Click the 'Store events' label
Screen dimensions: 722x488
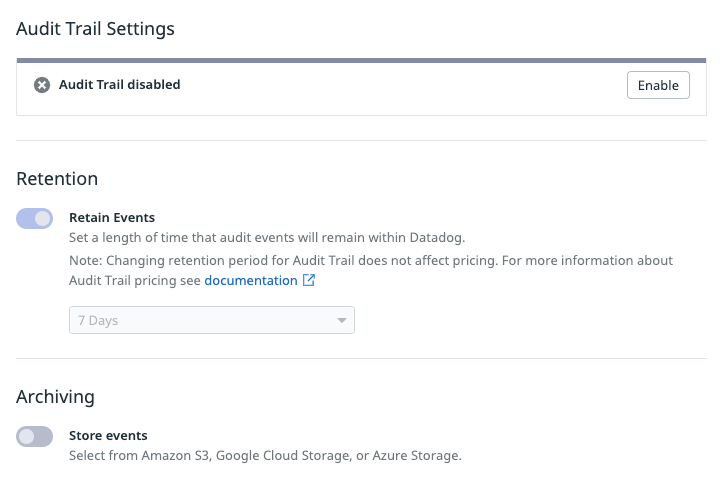click(108, 436)
